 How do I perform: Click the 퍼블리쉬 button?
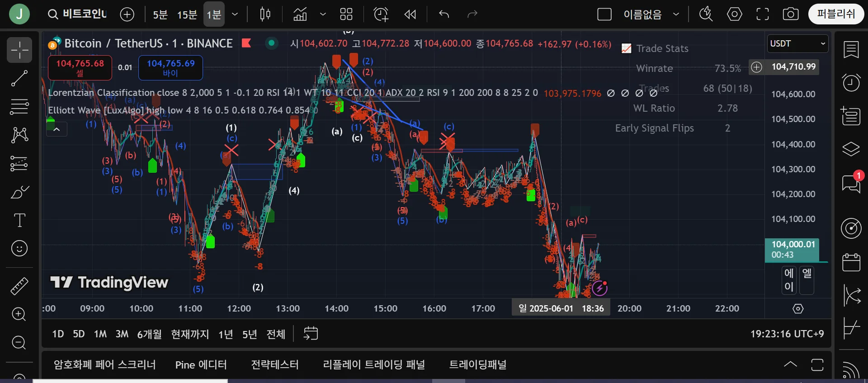pyautogui.click(x=836, y=14)
